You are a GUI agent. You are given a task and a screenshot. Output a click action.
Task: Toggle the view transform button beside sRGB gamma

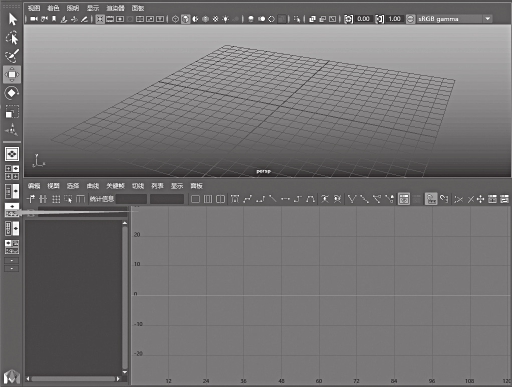click(x=411, y=19)
